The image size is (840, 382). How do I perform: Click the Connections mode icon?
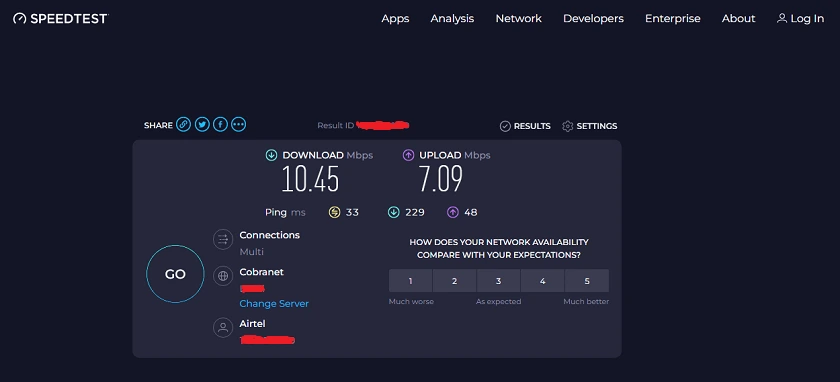coord(223,239)
